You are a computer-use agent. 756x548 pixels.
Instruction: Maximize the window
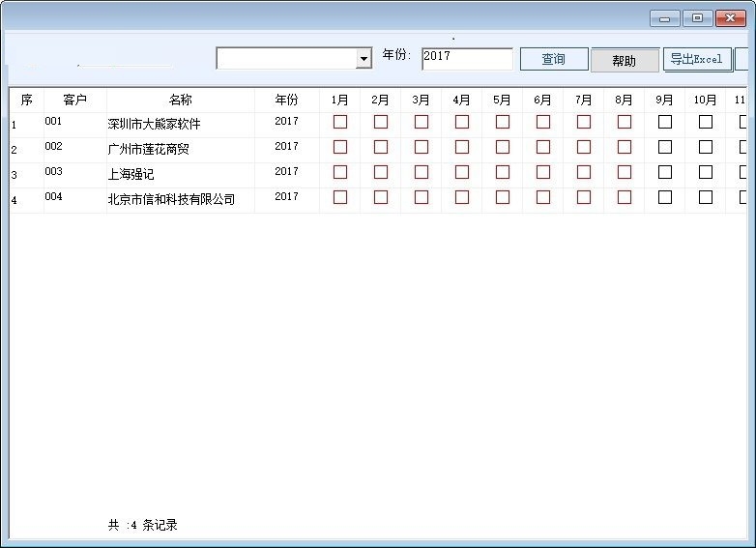pyautogui.click(x=698, y=18)
